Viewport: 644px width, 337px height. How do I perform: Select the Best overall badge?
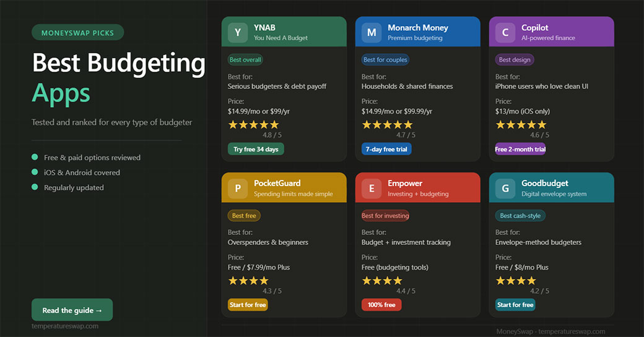pyautogui.click(x=245, y=60)
